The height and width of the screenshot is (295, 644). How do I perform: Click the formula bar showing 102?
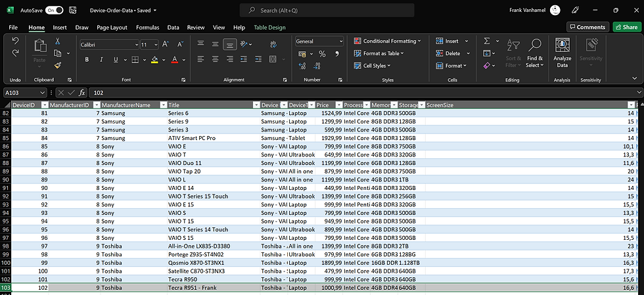[365, 93]
